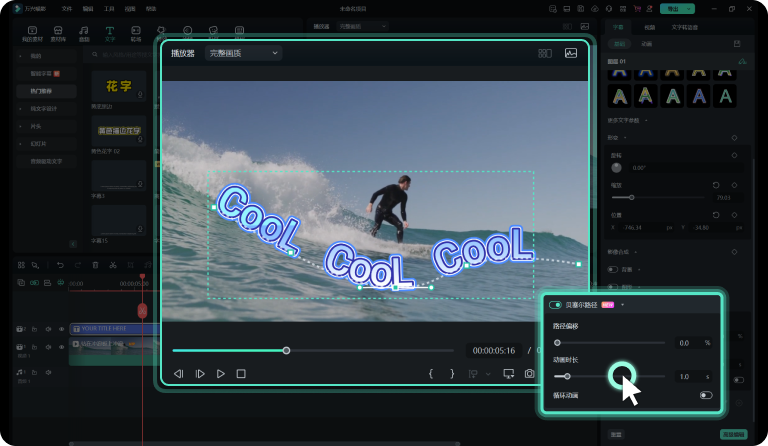
Task: Open the 视图 menu
Action: click(x=130, y=9)
